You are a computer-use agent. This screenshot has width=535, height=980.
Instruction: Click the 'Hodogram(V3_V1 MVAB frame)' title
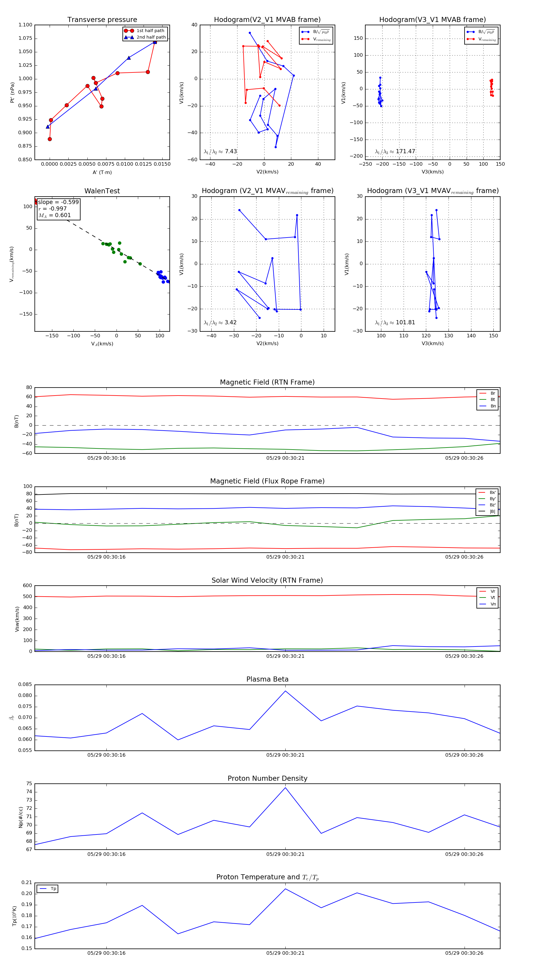pos(432,20)
